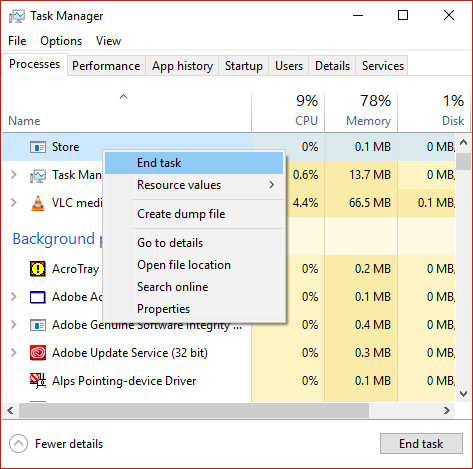
Task: Switch to the Performance tab
Action: coord(106,66)
